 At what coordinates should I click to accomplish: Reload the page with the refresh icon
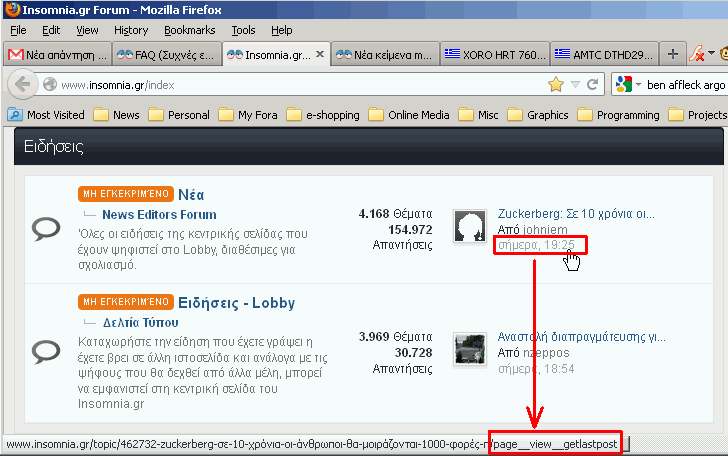[x=592, y=85]
